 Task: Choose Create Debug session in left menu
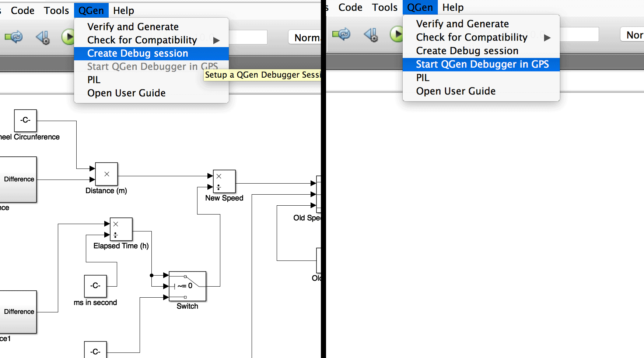tap(151, 53)
